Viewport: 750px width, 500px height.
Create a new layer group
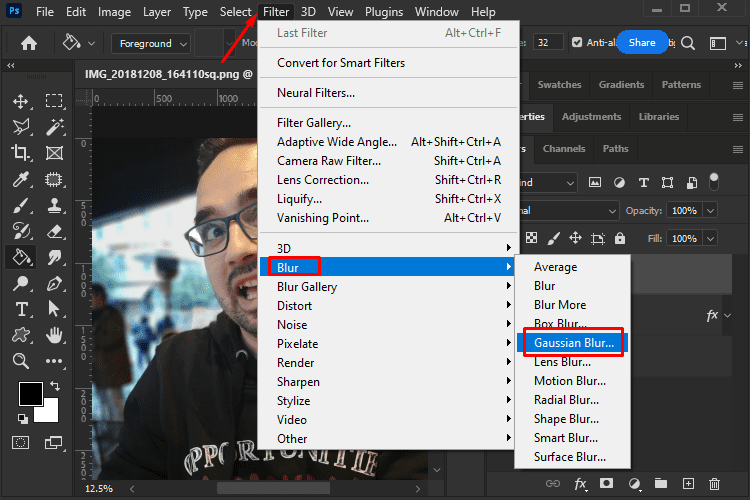[x=661, y=483]
